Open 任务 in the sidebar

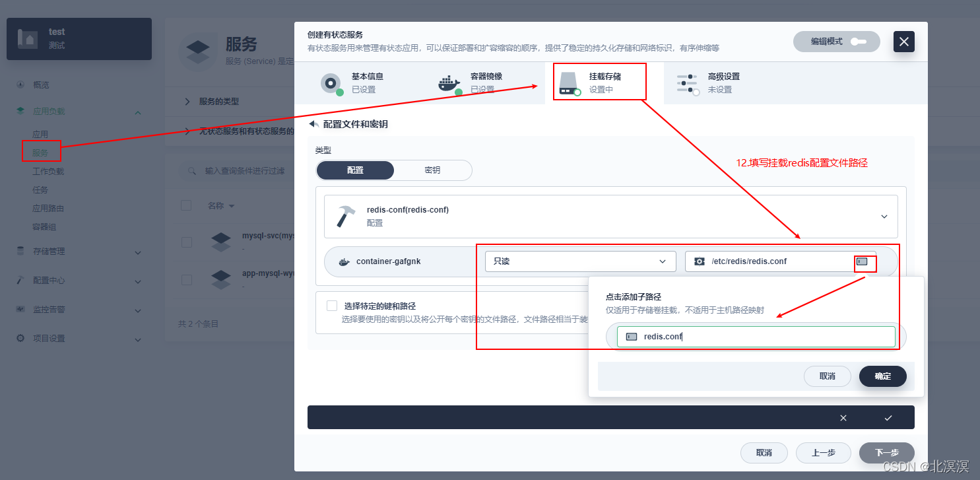(x=40, y=189)
